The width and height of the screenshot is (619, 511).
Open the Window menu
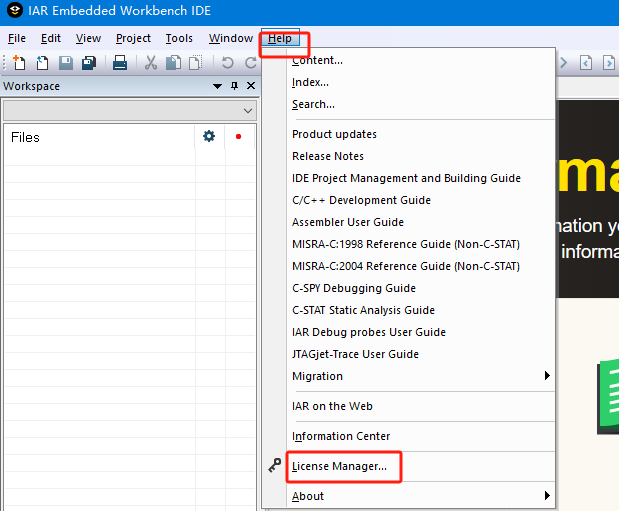pyautogui.click(x=231, y=38)
